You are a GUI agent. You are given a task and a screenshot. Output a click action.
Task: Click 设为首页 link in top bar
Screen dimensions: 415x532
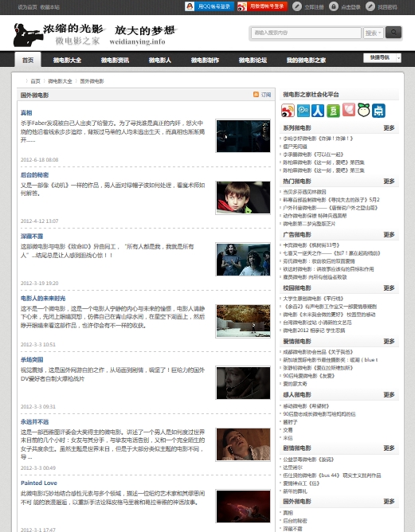(28, 7)
